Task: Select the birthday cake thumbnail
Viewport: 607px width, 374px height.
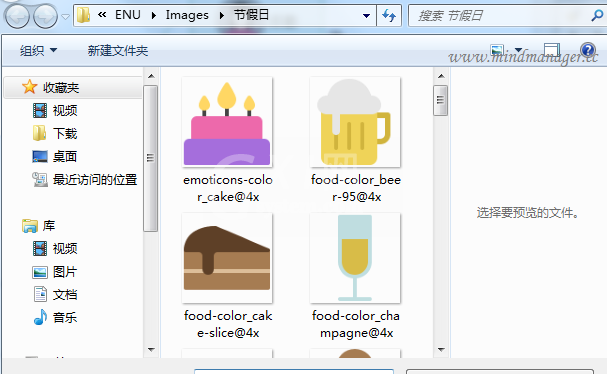Action: [x=227, y=122]
